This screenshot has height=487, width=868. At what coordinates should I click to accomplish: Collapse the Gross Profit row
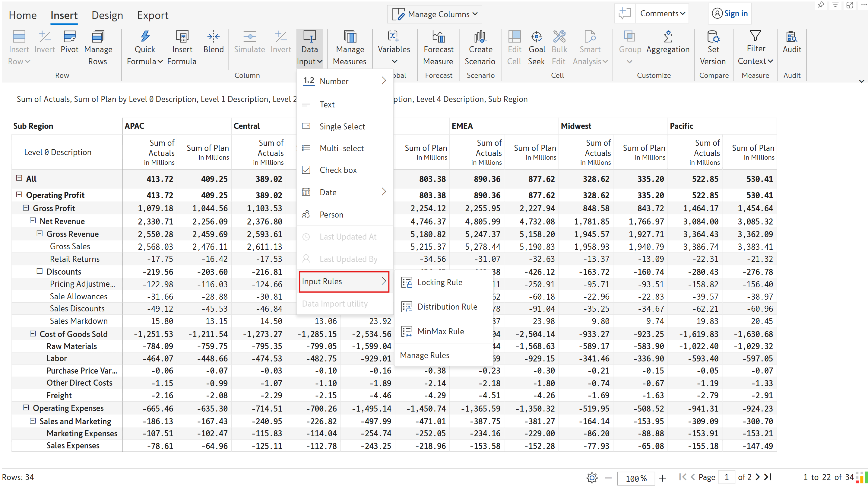(x=26, y=208)
